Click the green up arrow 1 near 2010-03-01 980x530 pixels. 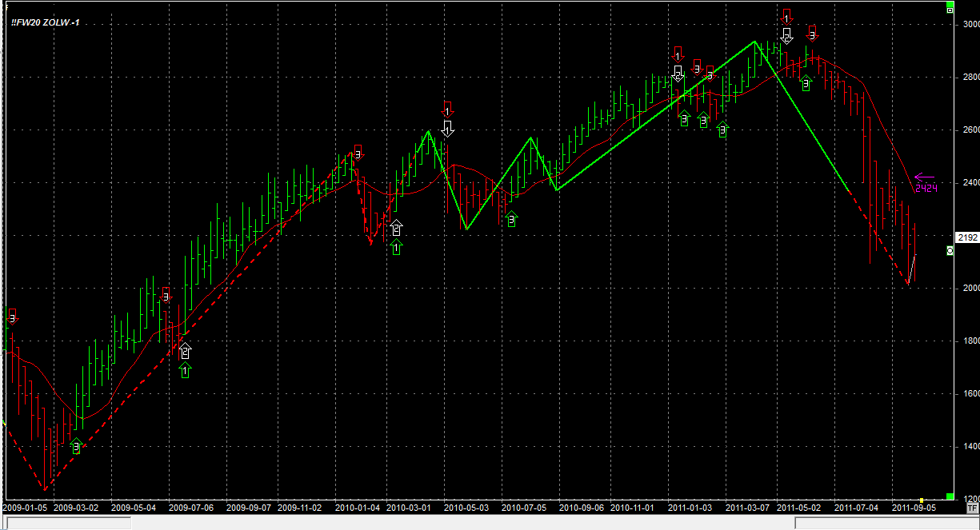click(x=396, y=248)
